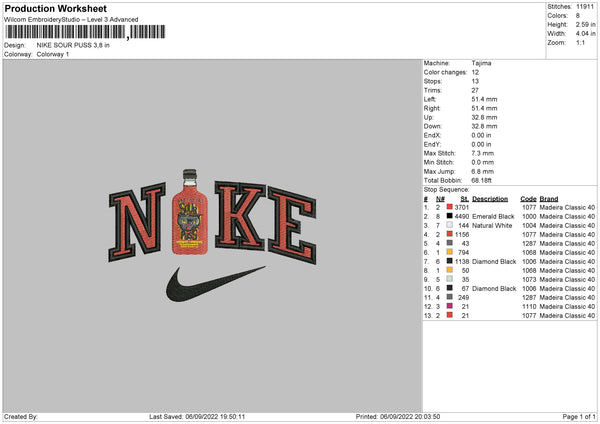Image resolution: width=600 pixels, height=424 pixels.
Task: Click the Colors value '8'
Action: coord(578,16)
